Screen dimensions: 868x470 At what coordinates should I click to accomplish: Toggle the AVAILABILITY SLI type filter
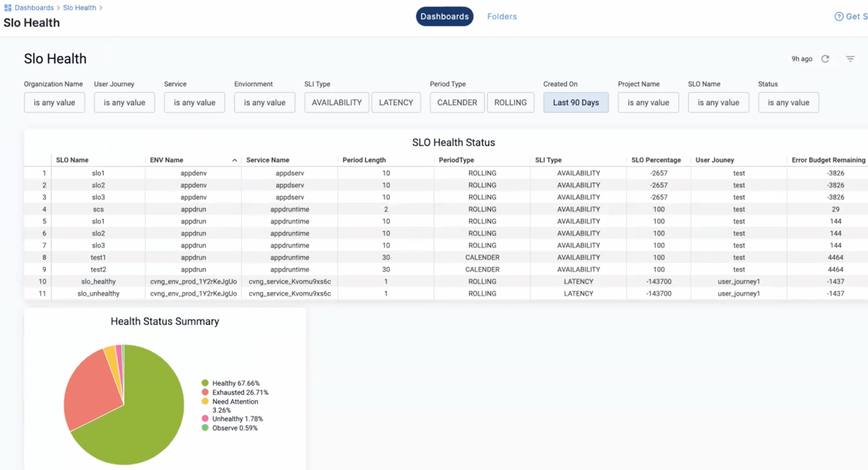(336, 102)
